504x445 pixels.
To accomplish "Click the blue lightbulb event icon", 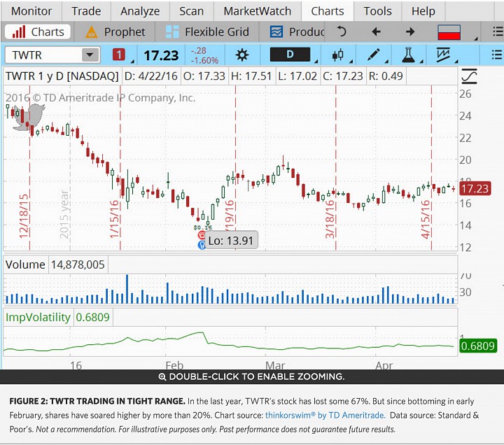I will point(202,245).
